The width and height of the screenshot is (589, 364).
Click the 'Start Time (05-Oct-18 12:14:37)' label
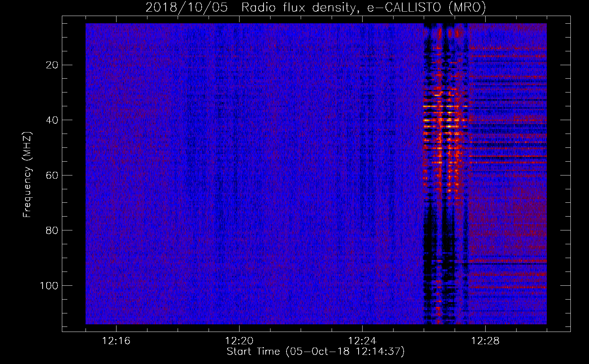(x=316, y=352)
